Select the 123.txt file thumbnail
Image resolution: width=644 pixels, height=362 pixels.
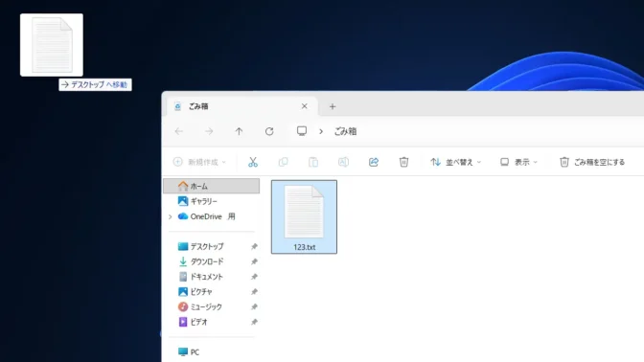coord(304,212)
